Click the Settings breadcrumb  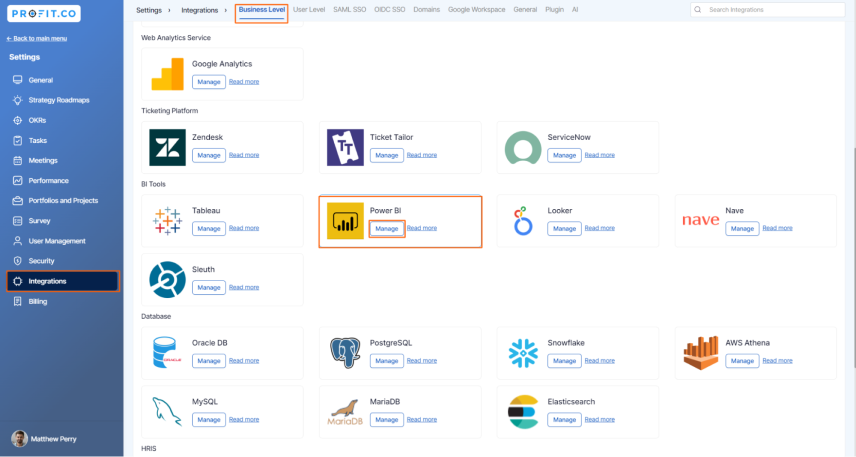pyautogui.click(x=149, y=10)
